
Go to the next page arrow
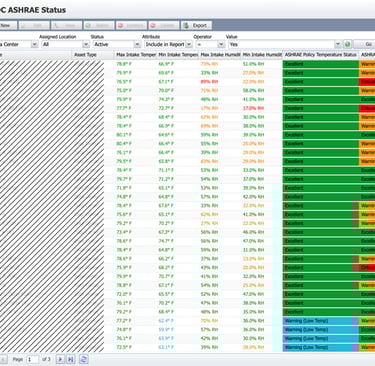coord(60,359)
